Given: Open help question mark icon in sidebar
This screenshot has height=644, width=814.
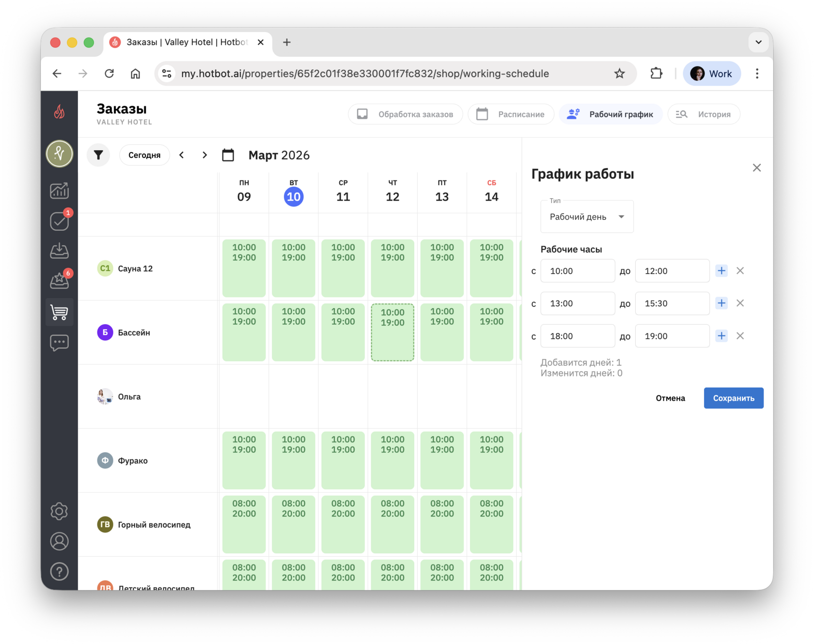Looking at the screenshot, I should pos(59,572).
